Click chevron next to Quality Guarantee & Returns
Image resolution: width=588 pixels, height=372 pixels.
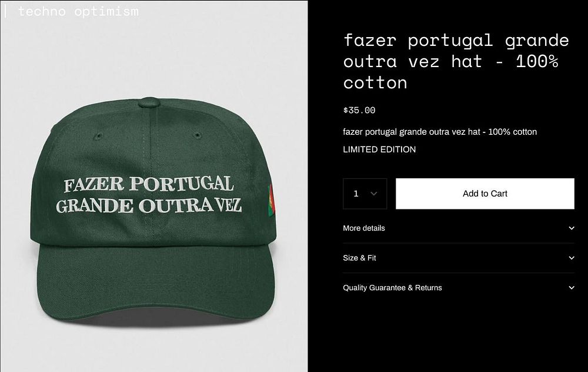(x=572, y=288)
